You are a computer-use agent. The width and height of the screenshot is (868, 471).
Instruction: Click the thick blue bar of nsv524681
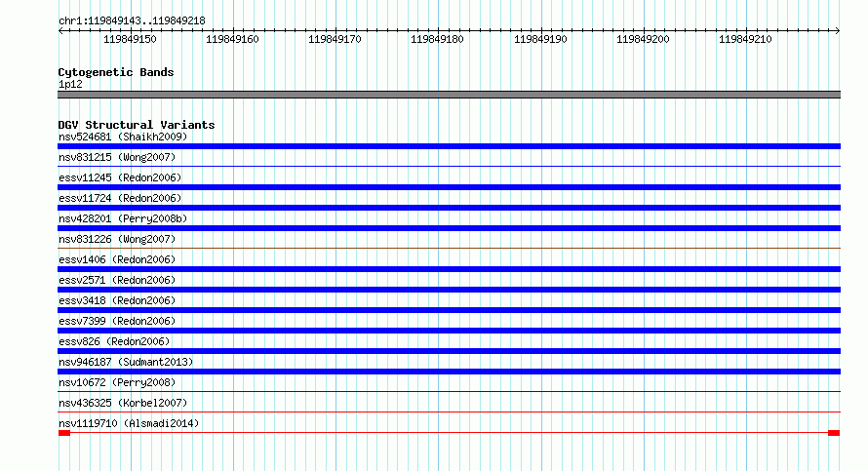(449, 146)
